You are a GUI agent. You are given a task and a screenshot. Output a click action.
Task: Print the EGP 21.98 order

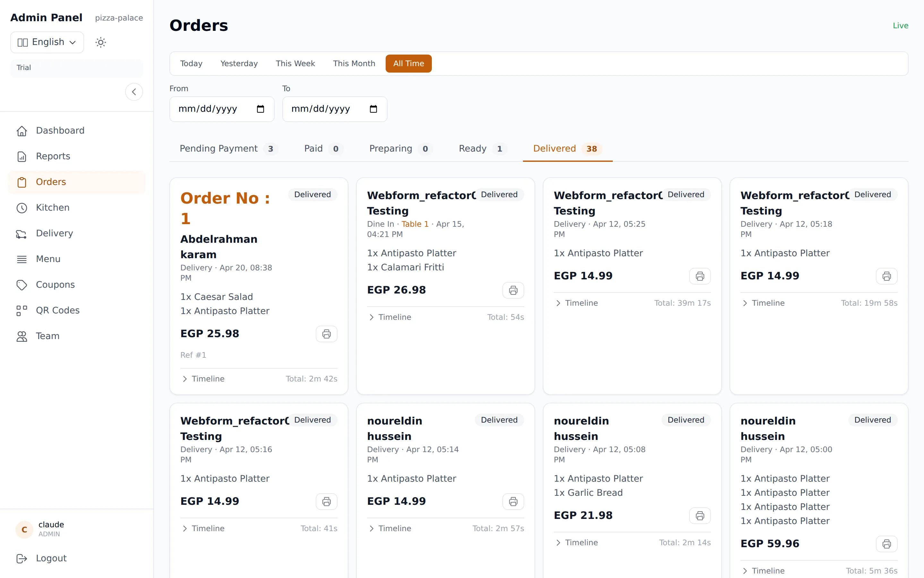tap(700, 516)
